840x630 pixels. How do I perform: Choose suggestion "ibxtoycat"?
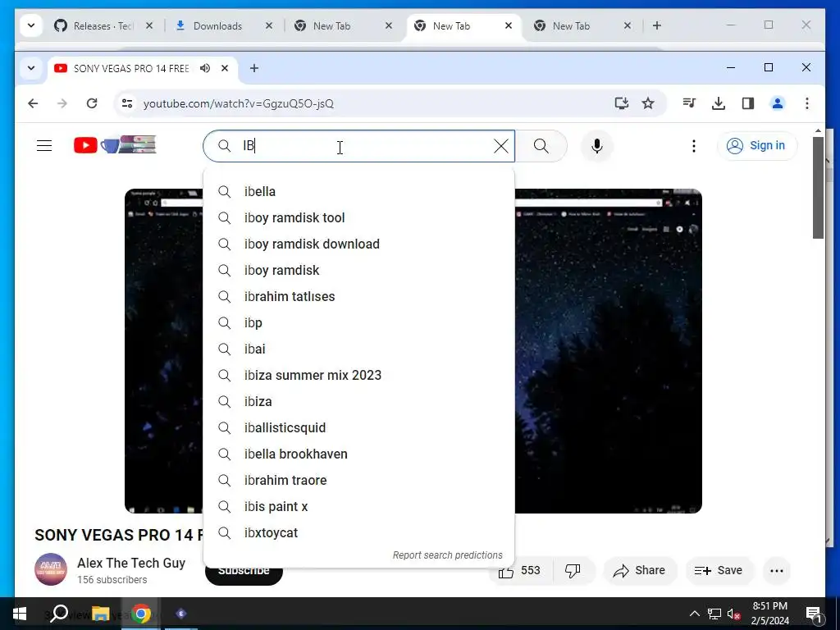coord(359,533)
